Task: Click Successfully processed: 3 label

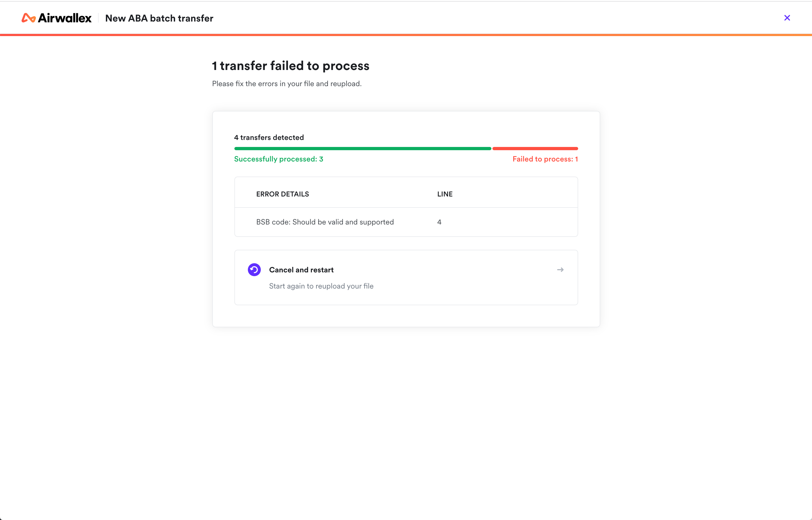Action: 279,159
